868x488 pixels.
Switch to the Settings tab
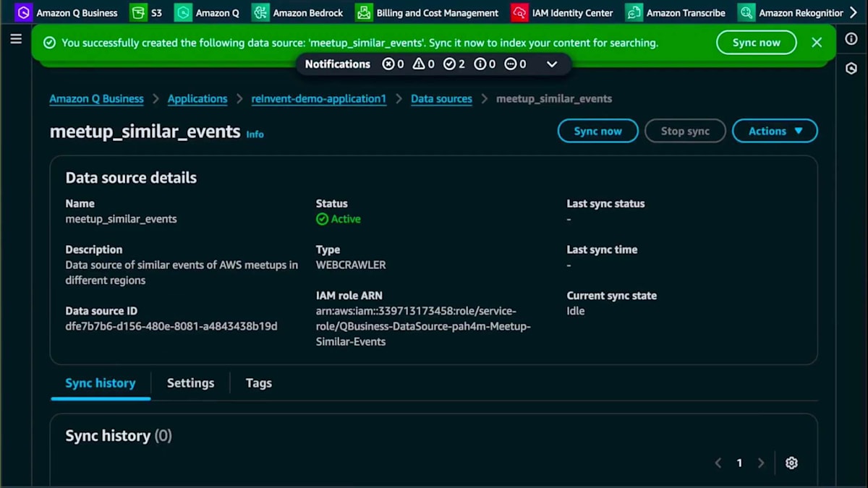tap(190, 383)
